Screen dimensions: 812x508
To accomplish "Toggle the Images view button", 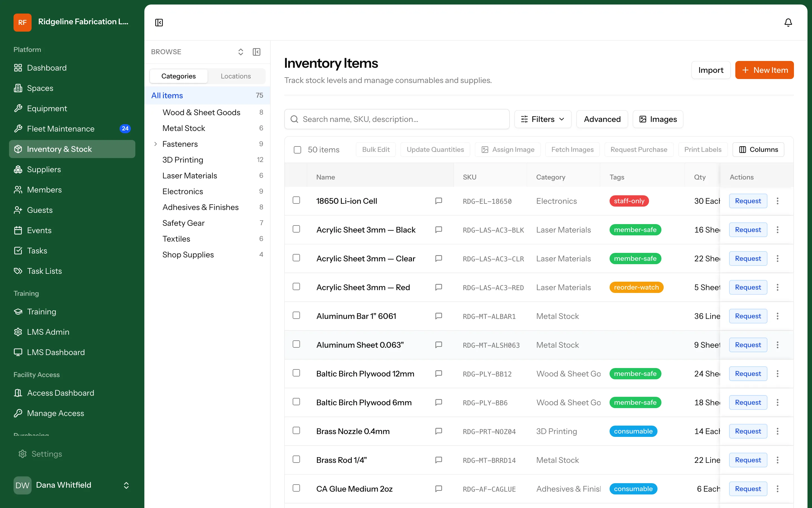I will [658, 119].
